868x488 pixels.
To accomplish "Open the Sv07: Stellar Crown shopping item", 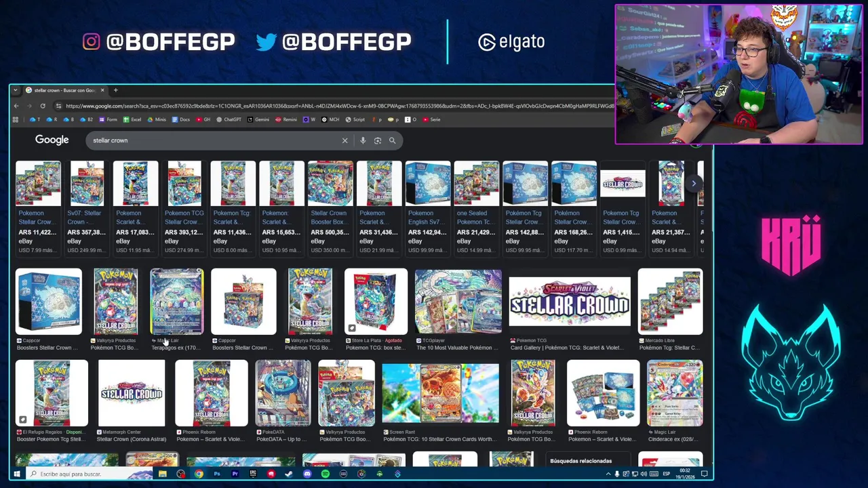I will click(x=87, y=207).
